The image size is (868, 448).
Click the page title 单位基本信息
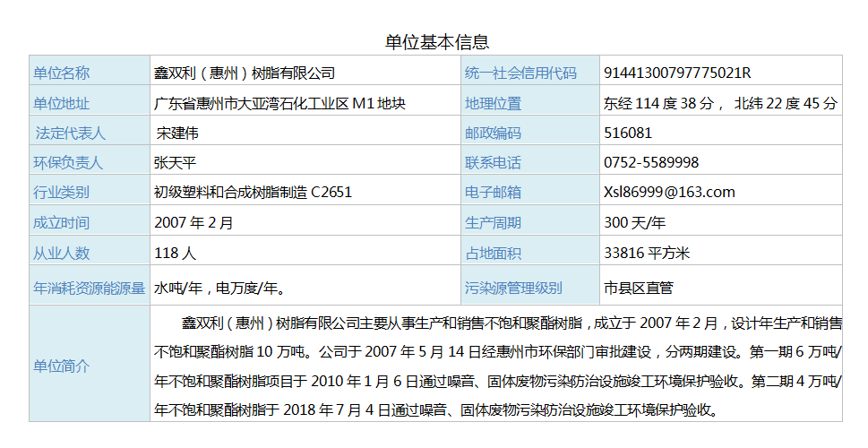tap(437, 42)
